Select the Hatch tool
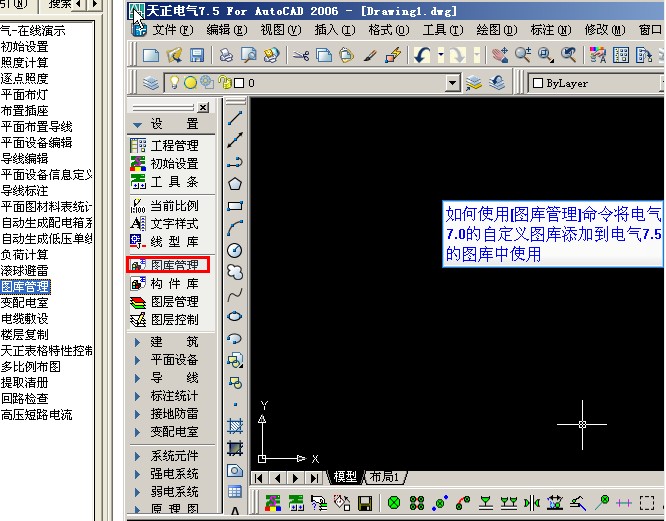This screenshot has height=521, width=666. (x=235, y=426)
